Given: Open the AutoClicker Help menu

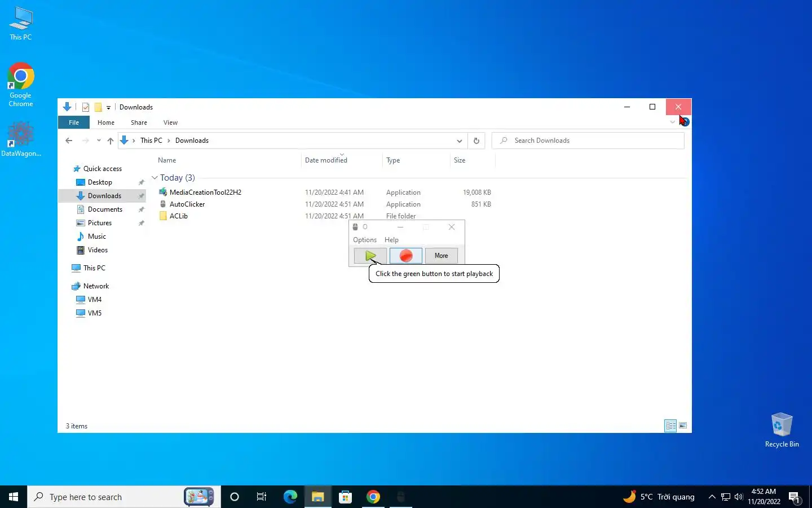Looking at the screenshot, I should pos(391,240).
